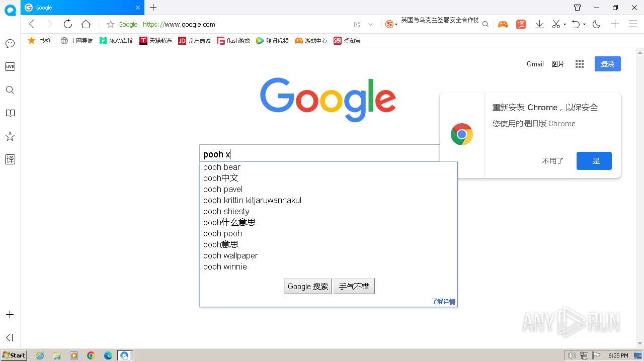Click the Google search input field
Image resolution: width=644 pixels, height=362 pixels.
320,154
